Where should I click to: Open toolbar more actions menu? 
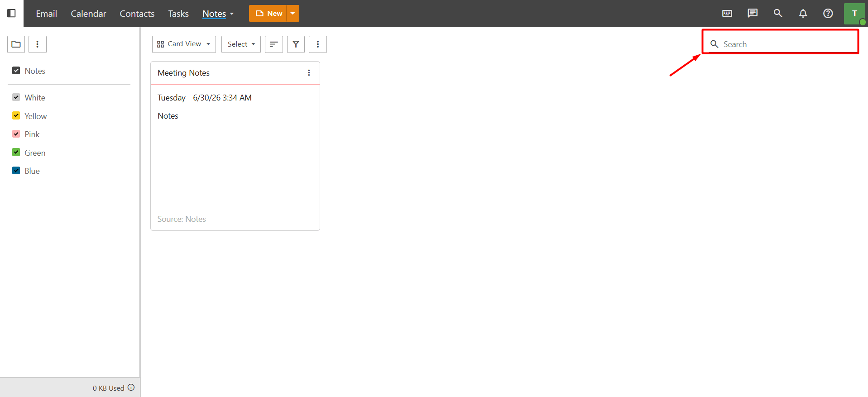[318, 44]
